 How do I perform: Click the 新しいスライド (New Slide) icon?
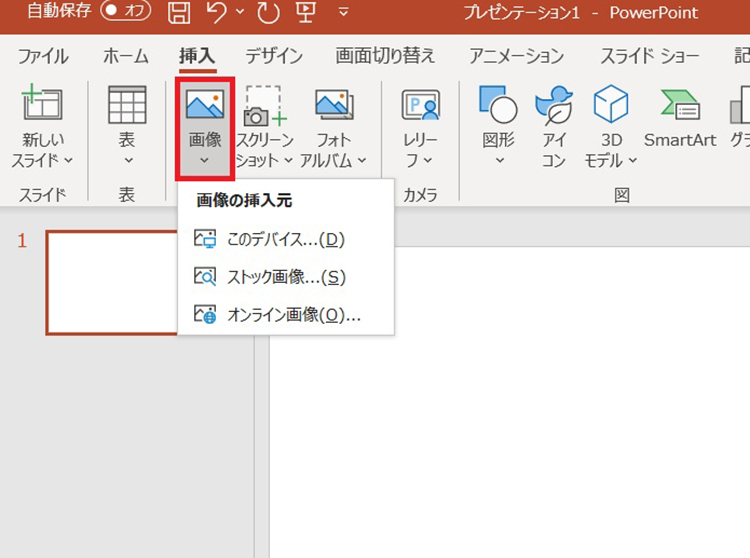click(42, 102)
